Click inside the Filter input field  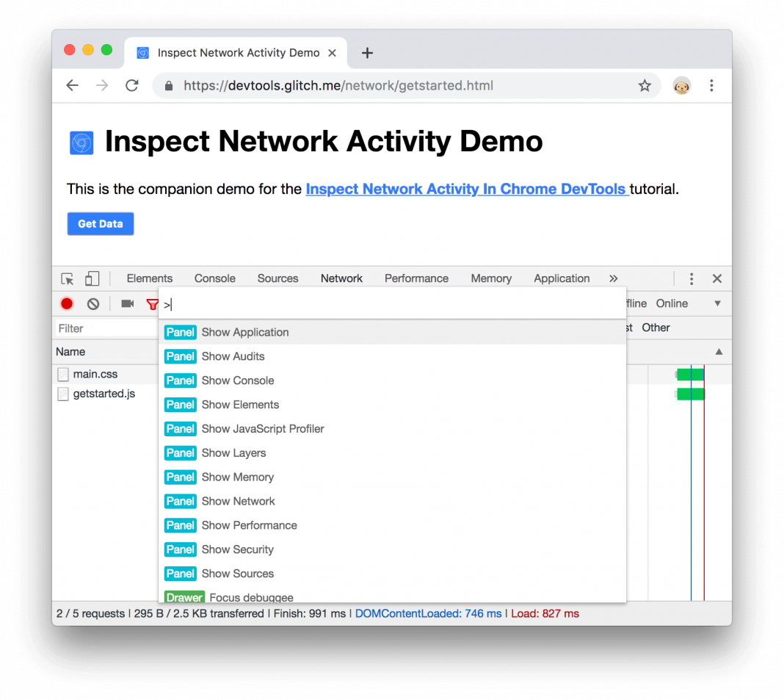click(x=103, y=328)
